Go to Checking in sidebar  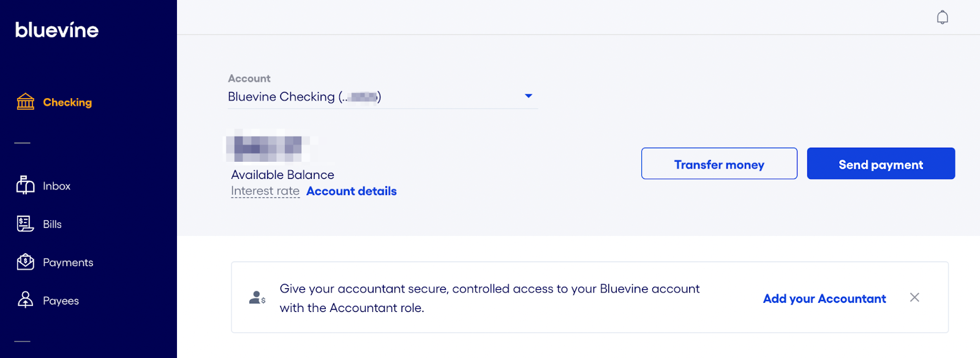tap(67, 102)
